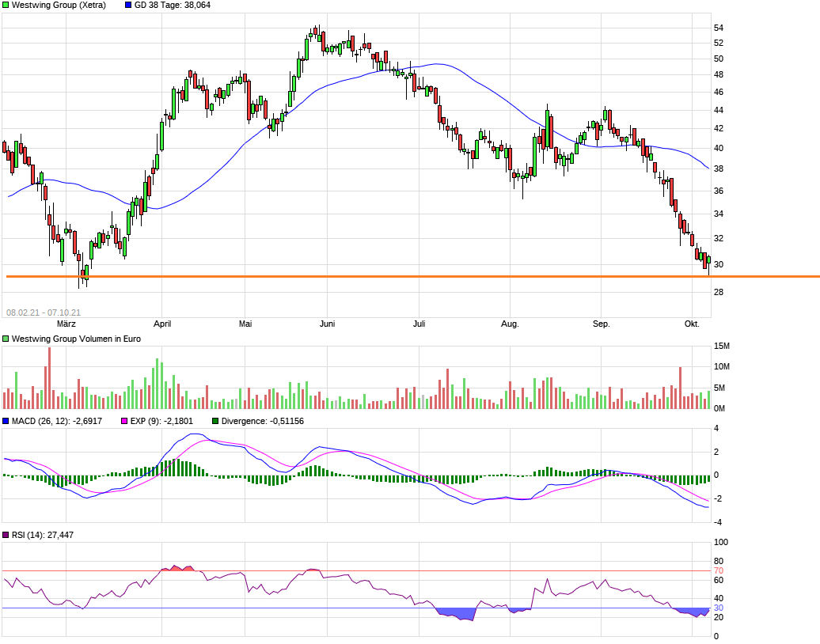Click the blue oversold RSI area in July

[457, 614]
